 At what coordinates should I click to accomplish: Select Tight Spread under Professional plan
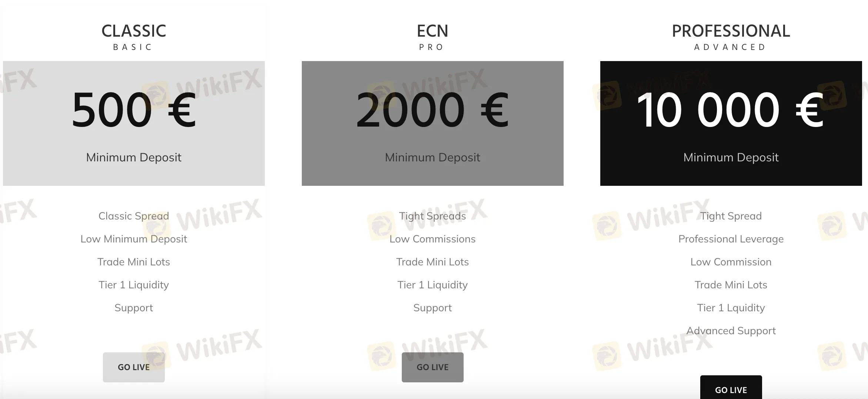(x=731, y=216)
